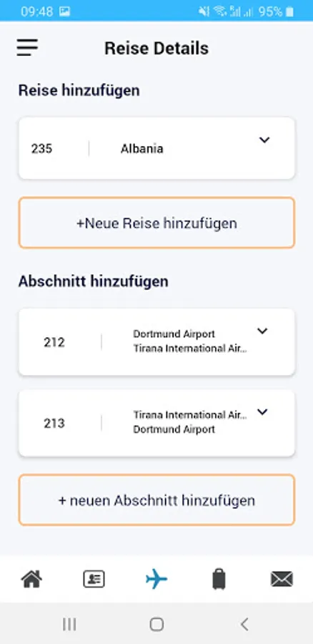This screenshot has width=313, height=644.
Task: Tap trip number 235
Action: pyautogui.click(x=42, y=148)
